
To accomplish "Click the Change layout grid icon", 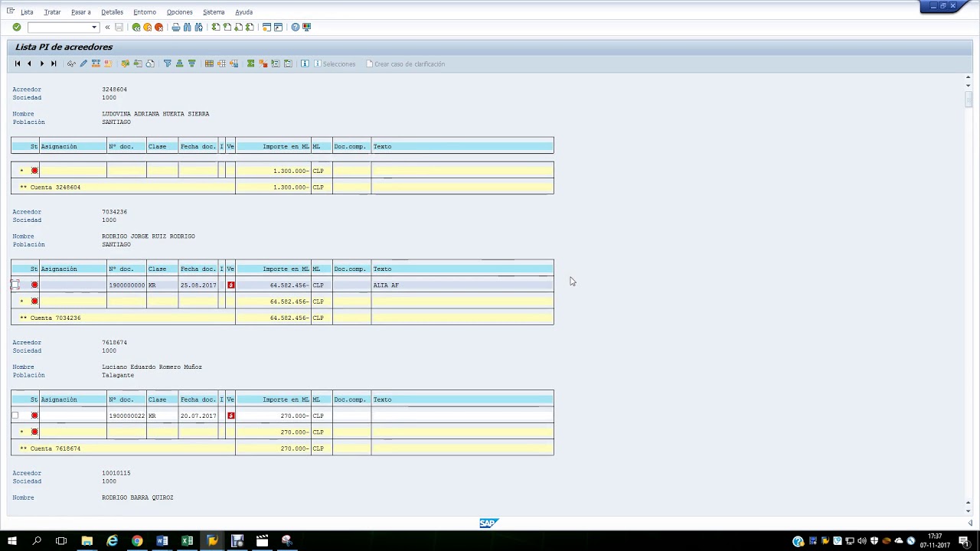I will click(x=209, y=64).
